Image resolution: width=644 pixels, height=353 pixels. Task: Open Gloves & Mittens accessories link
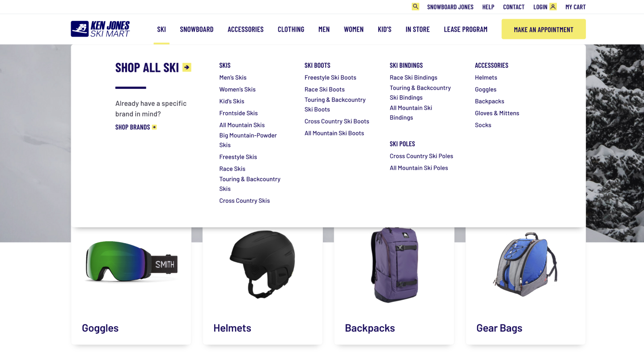click(x=497, y=113)
